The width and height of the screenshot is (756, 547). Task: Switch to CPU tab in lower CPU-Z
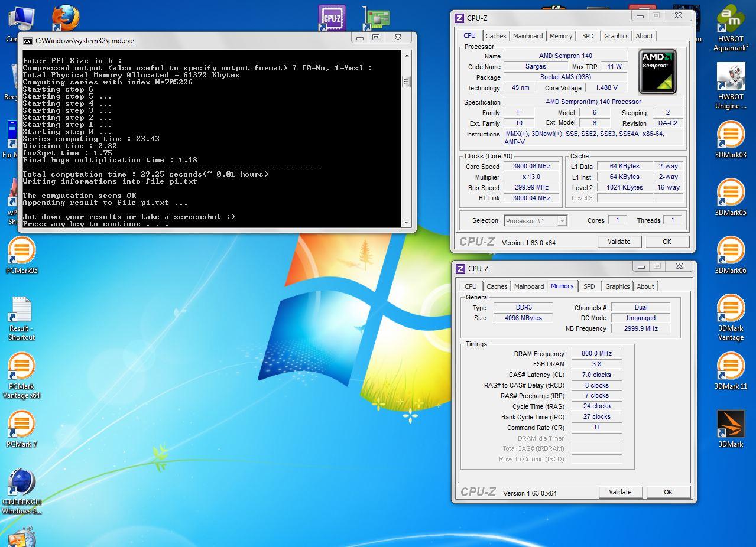pyautogui.click(x=471, y=286)
